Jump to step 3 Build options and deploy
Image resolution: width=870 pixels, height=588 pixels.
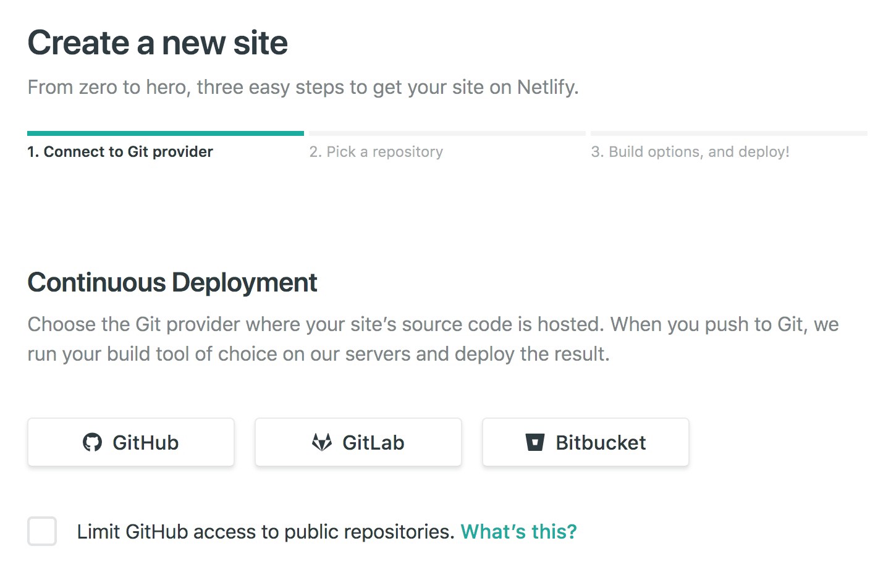pos(690,152)
